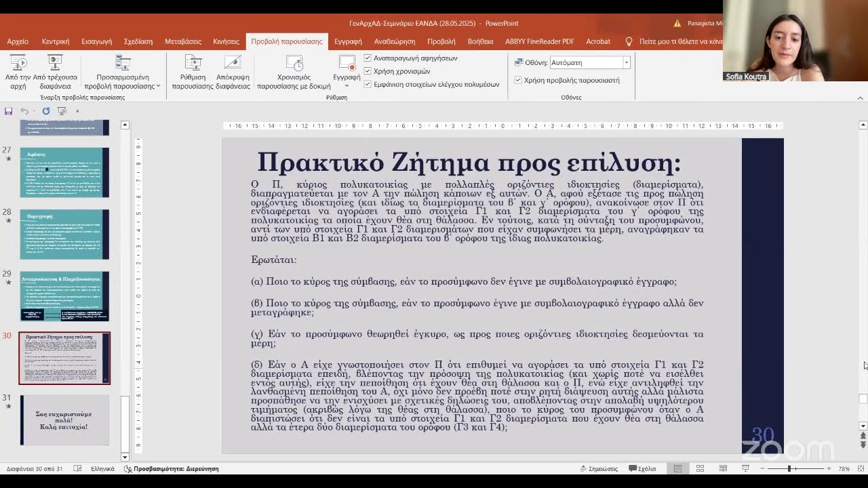Click 78% zoom level value
The image size is (868, 488).
coord(844,468)
